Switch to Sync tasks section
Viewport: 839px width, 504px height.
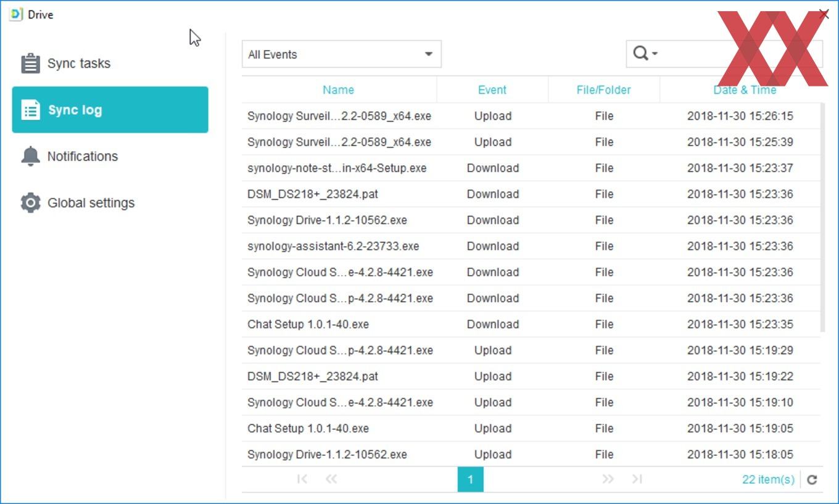[x=78, y=64]
